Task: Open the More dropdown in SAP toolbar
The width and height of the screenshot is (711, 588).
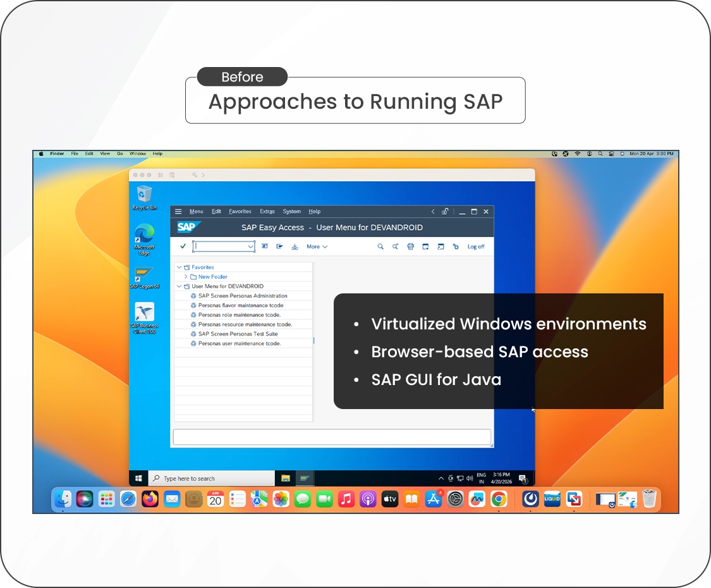Action: point(317,247)
